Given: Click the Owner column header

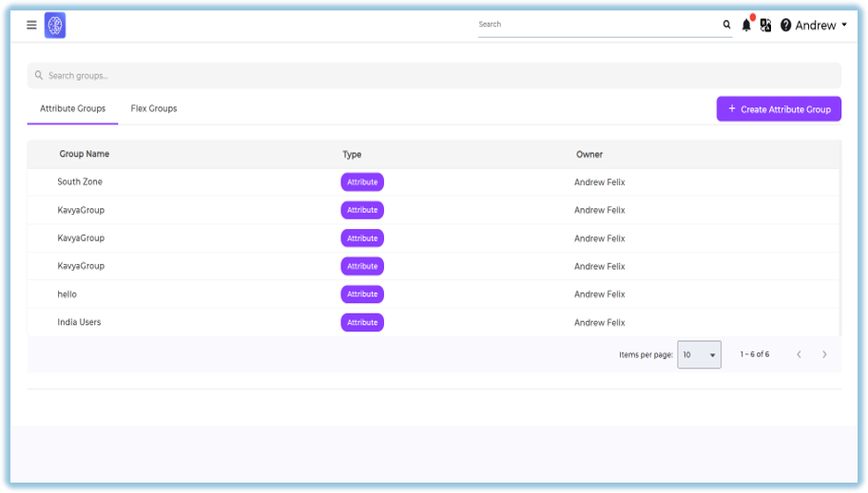Looking at the screenshot, I should (589, 155).
